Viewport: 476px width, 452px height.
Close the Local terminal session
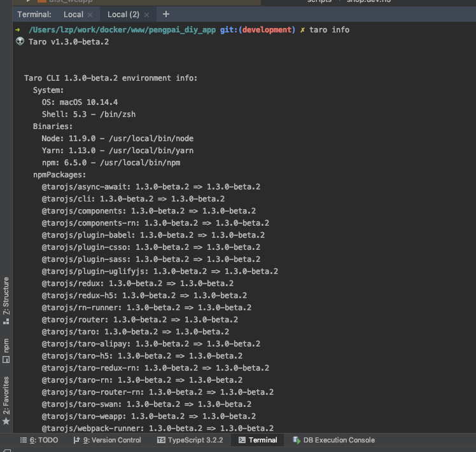pos(90,15)
